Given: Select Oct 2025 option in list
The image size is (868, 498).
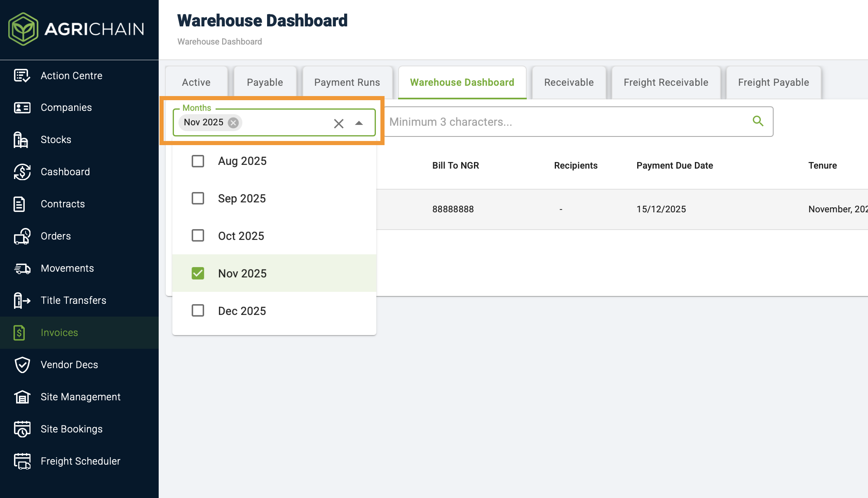Looking at the screenshot, I should coord(241,236).
